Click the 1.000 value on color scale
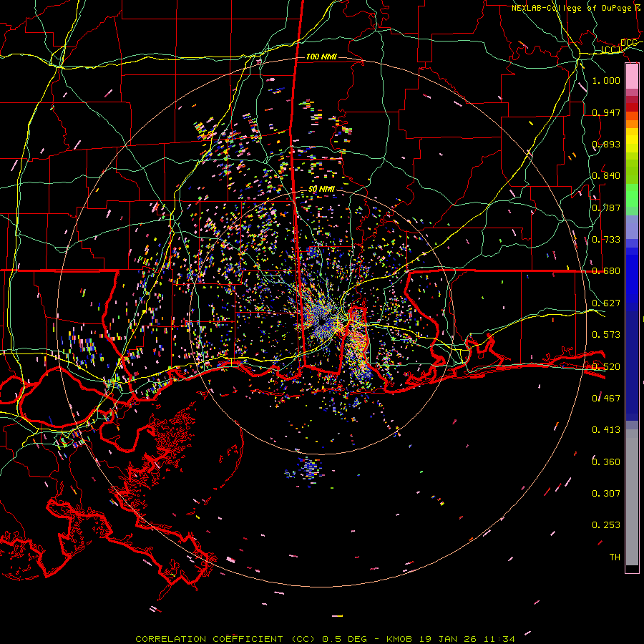The width and height of the screenshot is (644, 644). 606,80
